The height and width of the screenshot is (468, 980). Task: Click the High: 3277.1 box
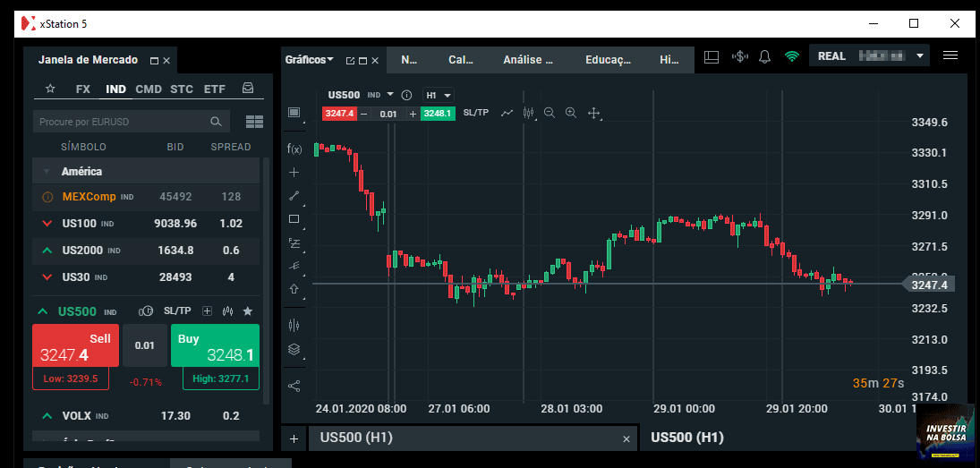(221, 379)
